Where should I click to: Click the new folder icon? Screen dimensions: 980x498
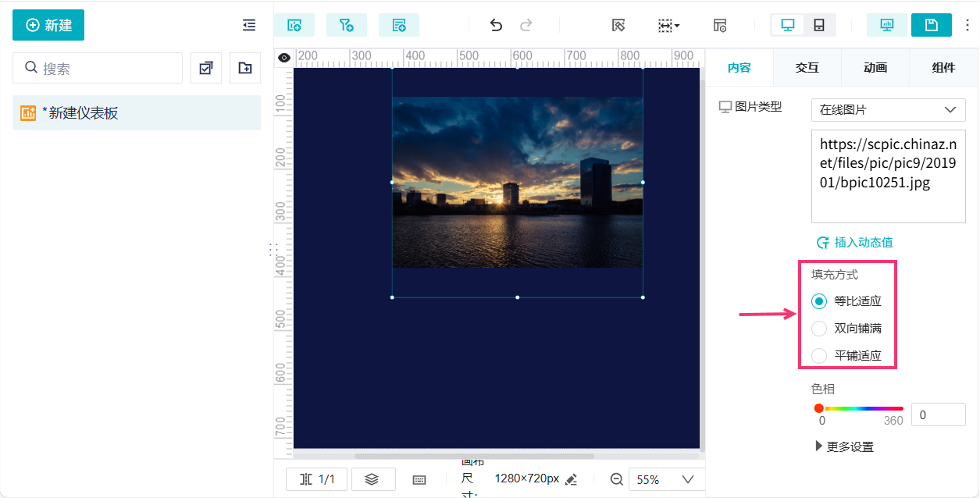[245, 68]
